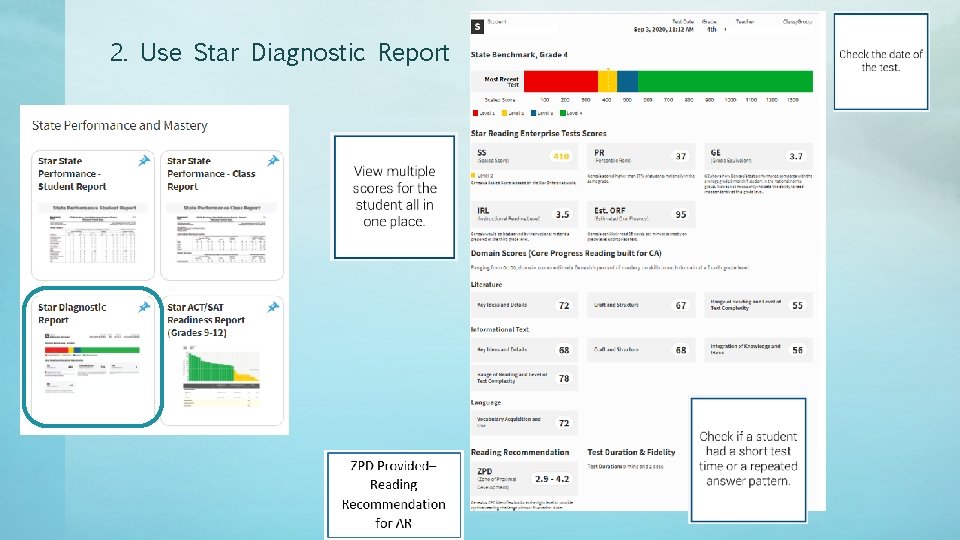Click the Est. ORF value 95
This screenshot has height=540, width=960.
pyautogui.click(x=681, y=214)
